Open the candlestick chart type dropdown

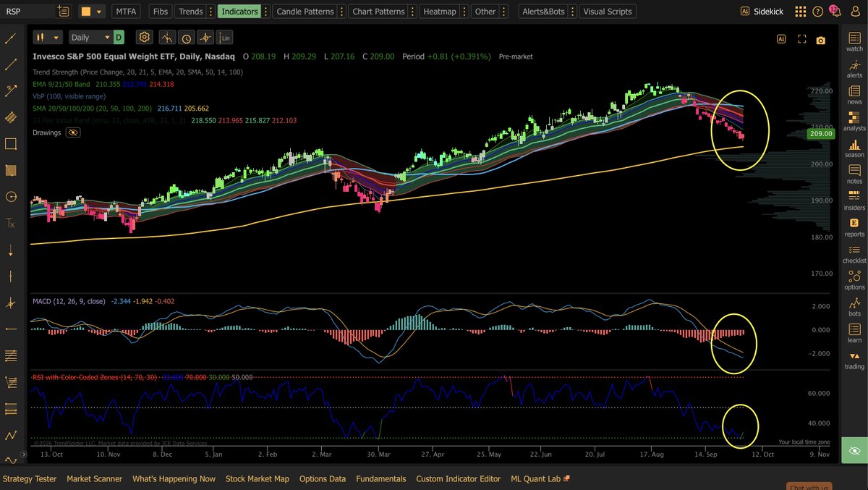click(48, 37)
